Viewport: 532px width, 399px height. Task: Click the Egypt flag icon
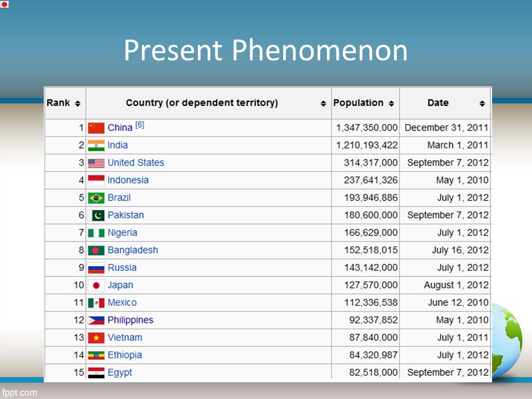[x=96, y=372]
